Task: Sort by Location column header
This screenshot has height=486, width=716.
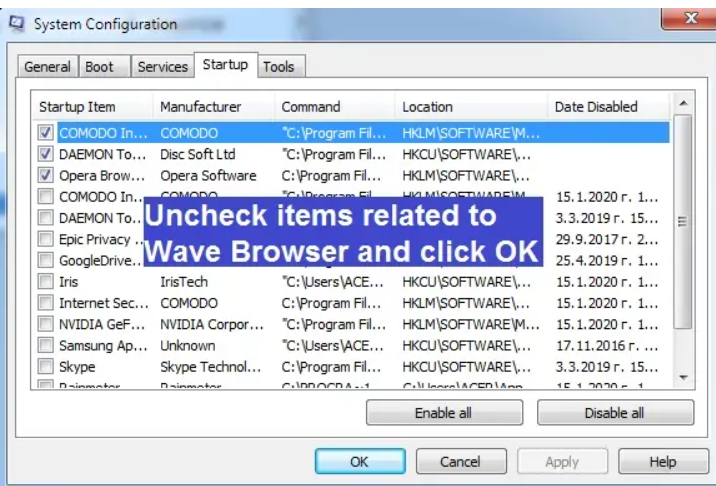Action: point(472,107)
